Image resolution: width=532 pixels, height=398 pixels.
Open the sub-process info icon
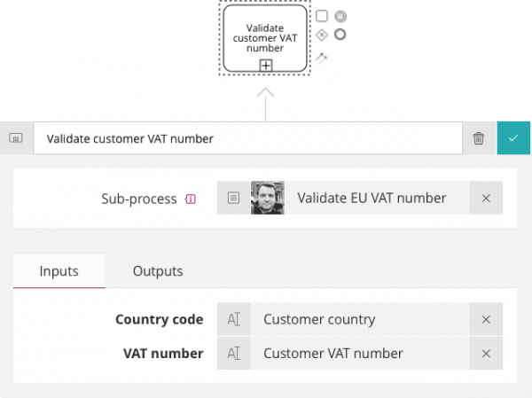coord(191,199)
